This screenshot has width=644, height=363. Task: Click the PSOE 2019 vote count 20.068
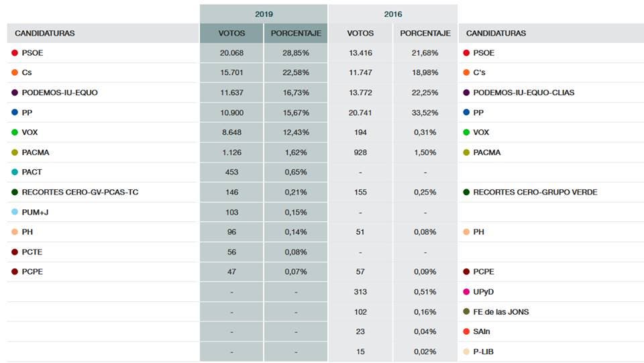231,53
